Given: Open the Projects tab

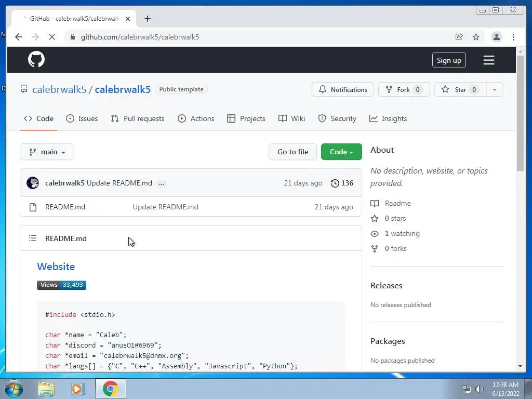Looking at the screenshot, I should click(x=246, y=119).
